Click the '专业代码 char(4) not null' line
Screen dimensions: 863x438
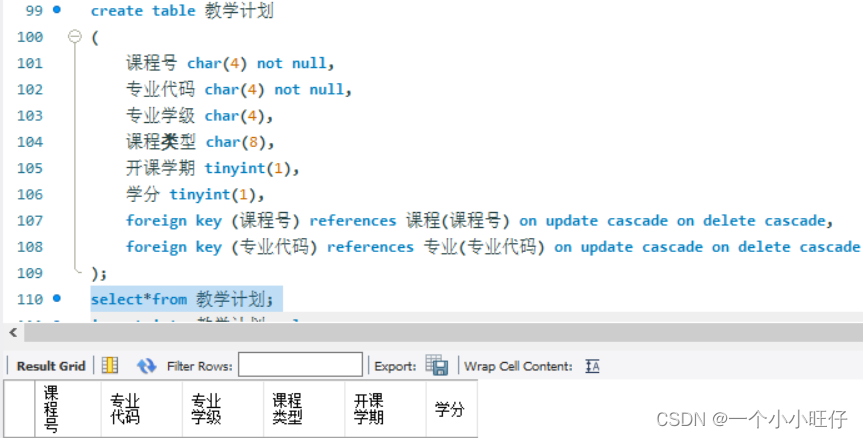coord(239,89)
